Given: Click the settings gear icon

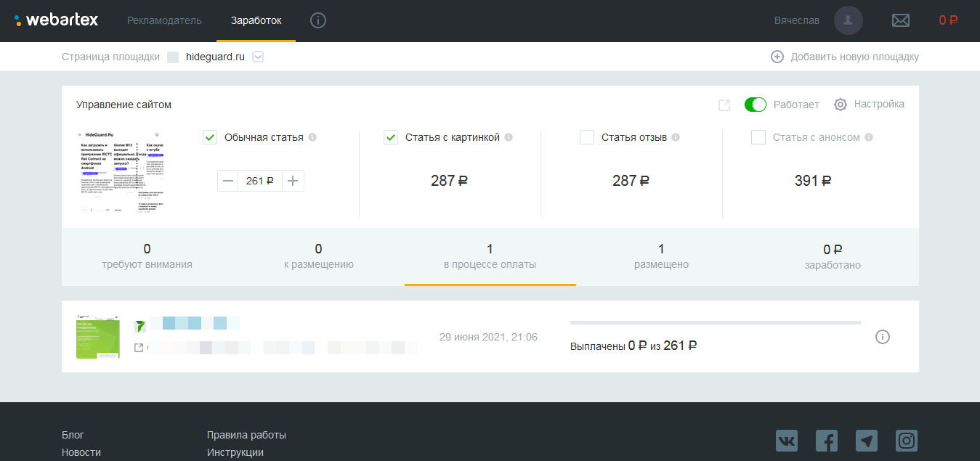Looking at the screenshot, I should 841,105.
